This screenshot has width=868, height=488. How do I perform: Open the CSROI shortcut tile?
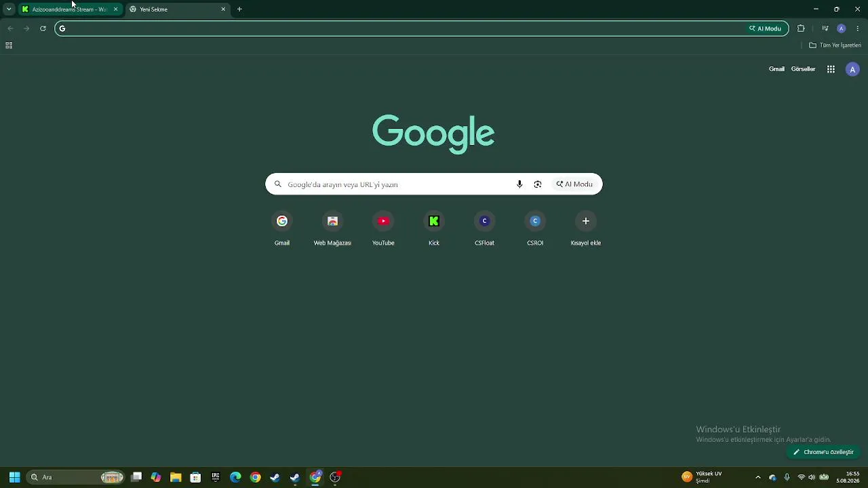(x=535, y=229)
